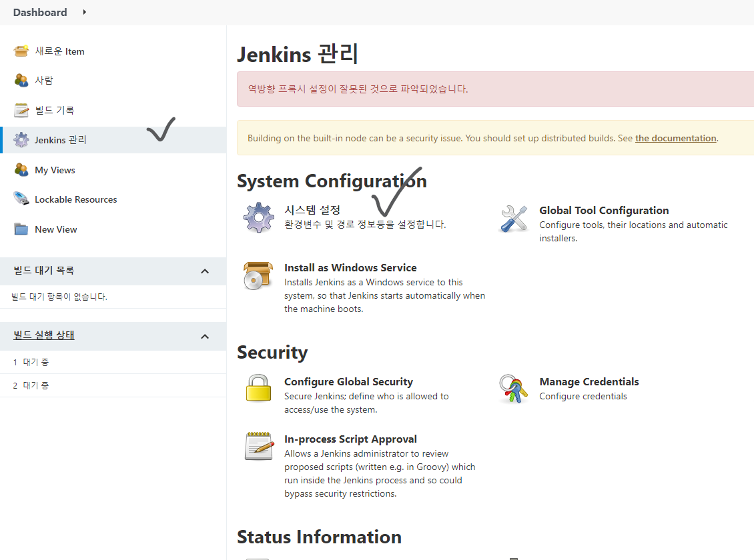This screenshot has height=560, width=754.
Task: Click the Lockable Resources USB drive icon
Action: [21, 199]
